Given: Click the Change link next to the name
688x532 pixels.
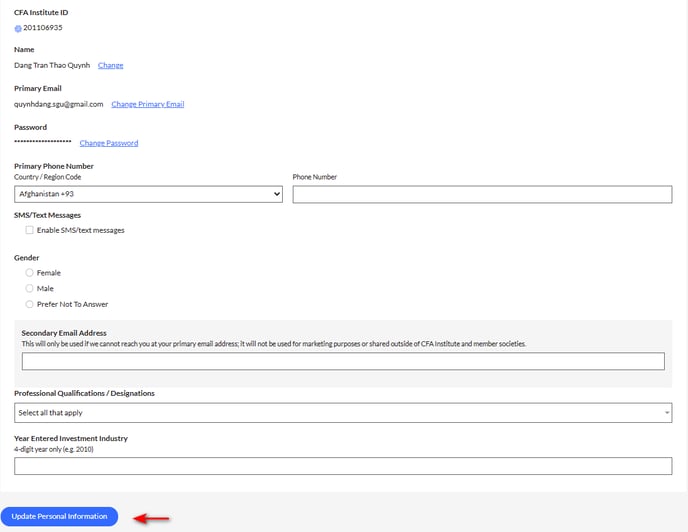Looking at the screenshot, I should [111, 65].
